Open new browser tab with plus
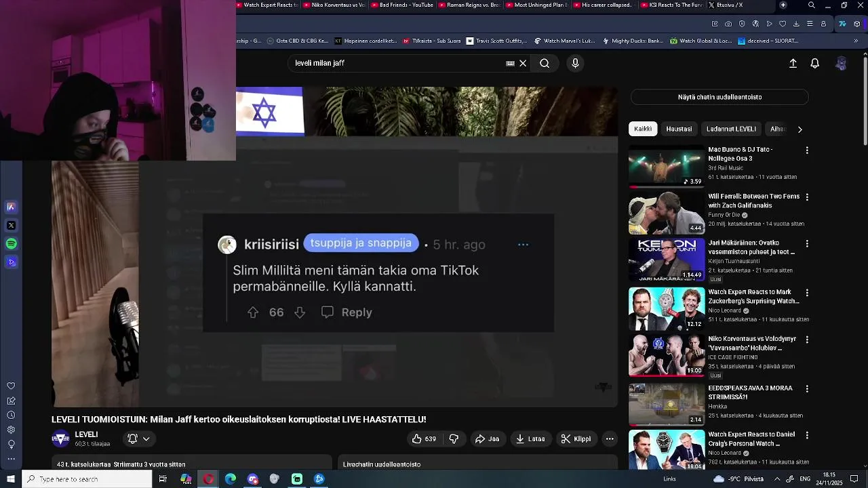This screenshot has height=488, width=868. pyautogui.click(x=783, y=5)
